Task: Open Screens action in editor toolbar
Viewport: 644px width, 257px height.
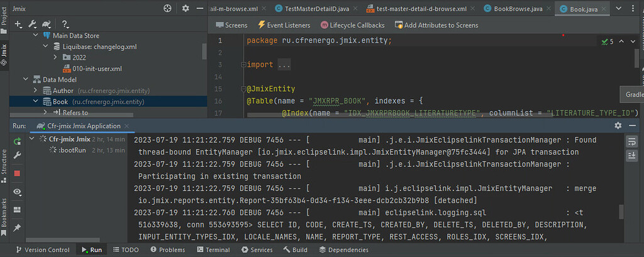Action: pos(231,25)
